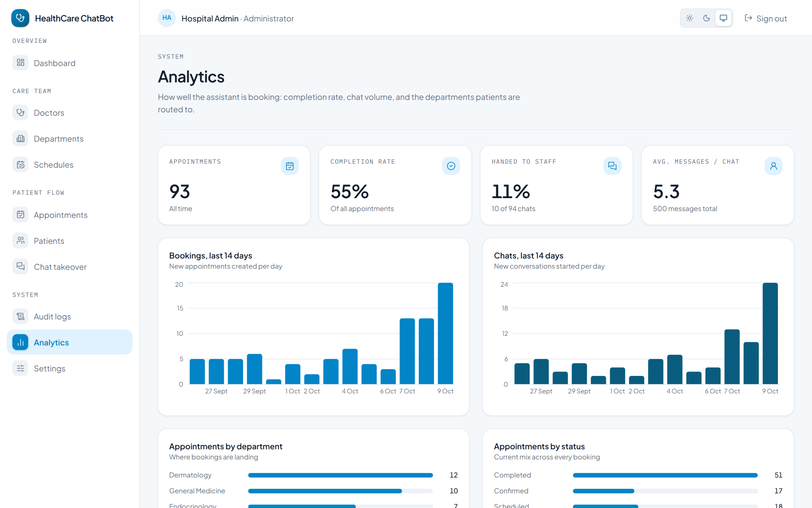This screenshot has height=508, width=812.
Task: Click the Patients people icon
Action: point(21,241)
